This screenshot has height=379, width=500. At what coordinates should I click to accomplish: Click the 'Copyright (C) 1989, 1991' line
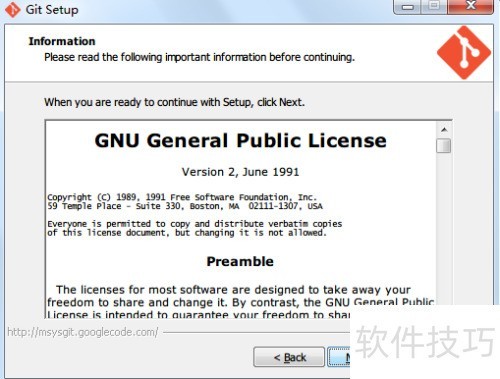point(182,197)
